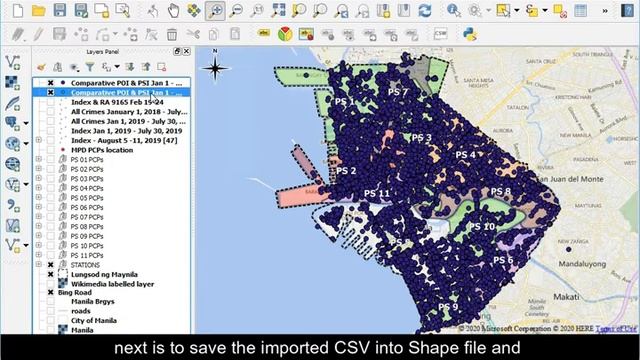Refresh the map canvas
640x360 pixels.
pyautogui.click(x=424, y=11)
